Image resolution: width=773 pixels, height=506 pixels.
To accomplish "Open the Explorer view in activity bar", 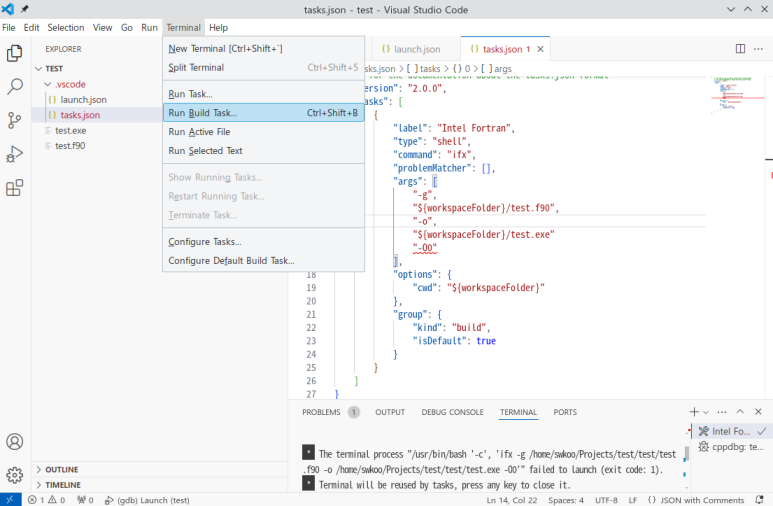I will pos(15,53).
